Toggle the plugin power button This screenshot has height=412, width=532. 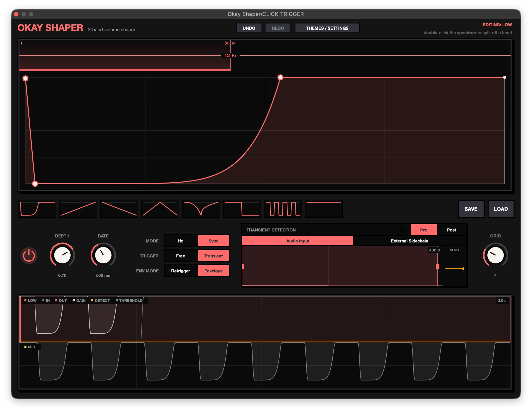click(x=29, y=256)
